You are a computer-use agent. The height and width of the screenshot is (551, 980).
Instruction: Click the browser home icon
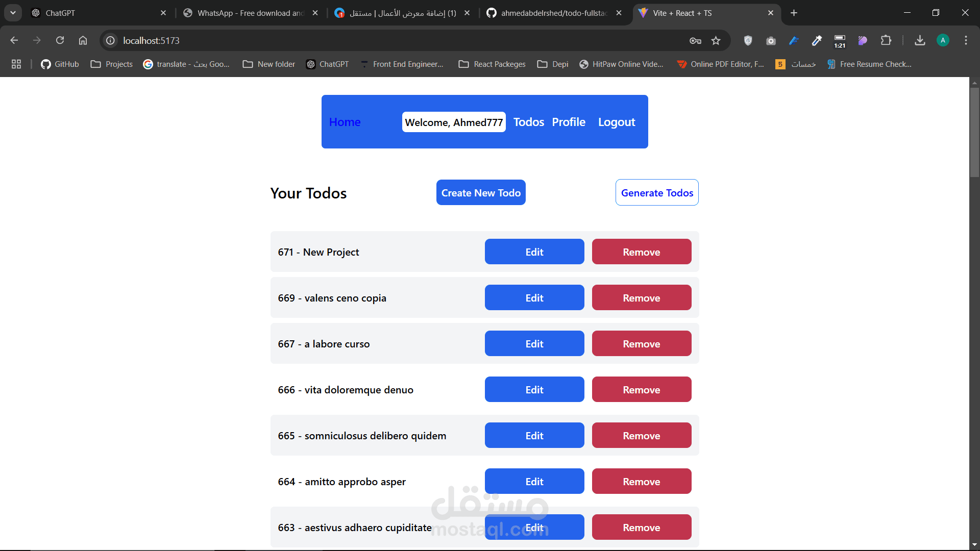(83, 40)
